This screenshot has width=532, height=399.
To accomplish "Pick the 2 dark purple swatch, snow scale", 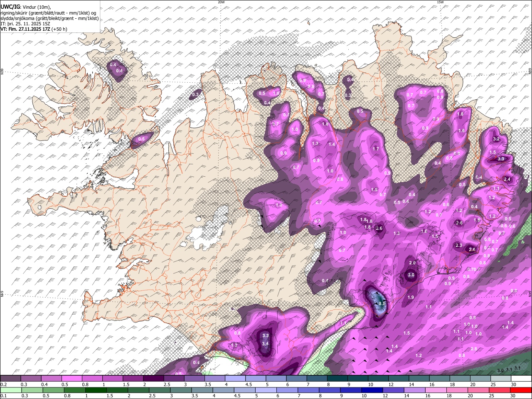I will tap(153, 379).
